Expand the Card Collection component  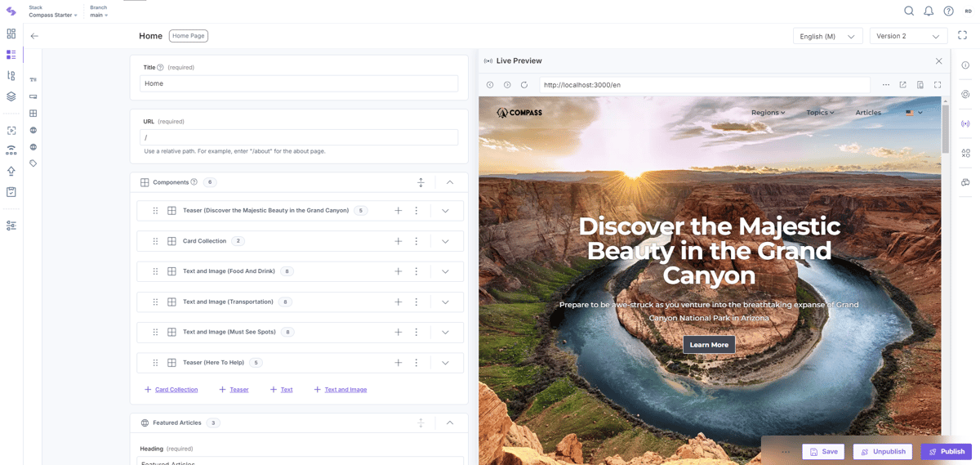(x=445, y=241)
